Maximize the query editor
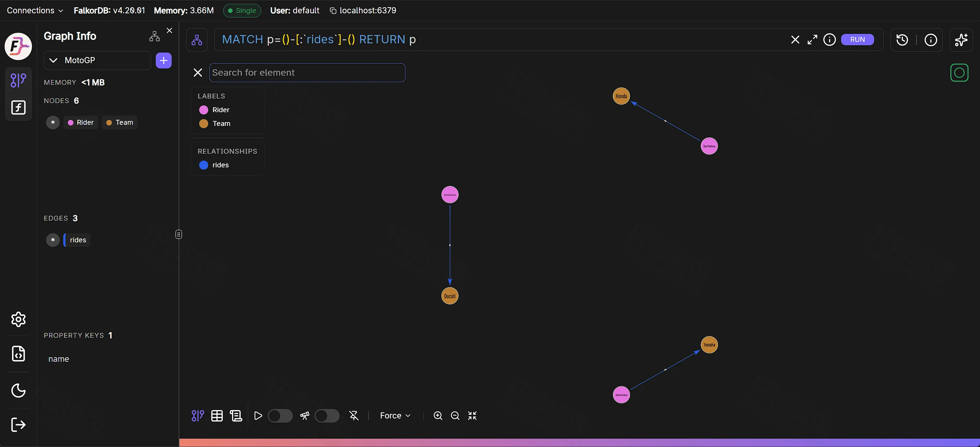This screenshot has height=447, width=980. pos(812,40)
